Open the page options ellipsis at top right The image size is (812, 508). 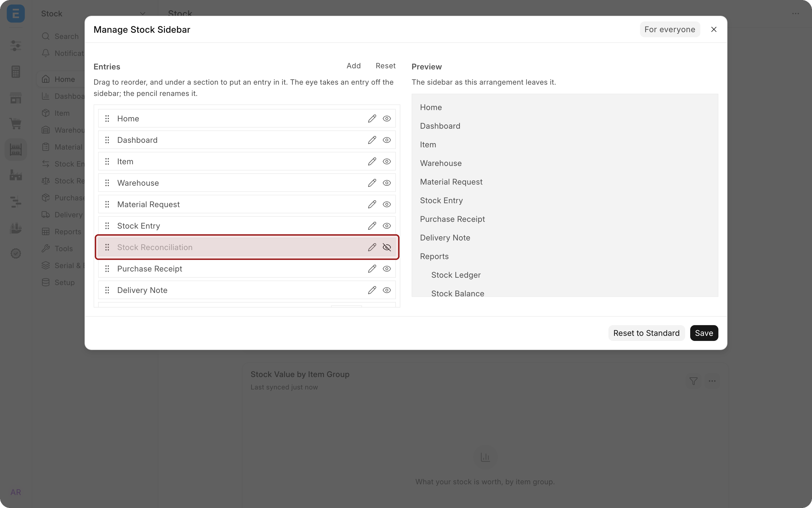pyautogui.click(x=796, y=14)
